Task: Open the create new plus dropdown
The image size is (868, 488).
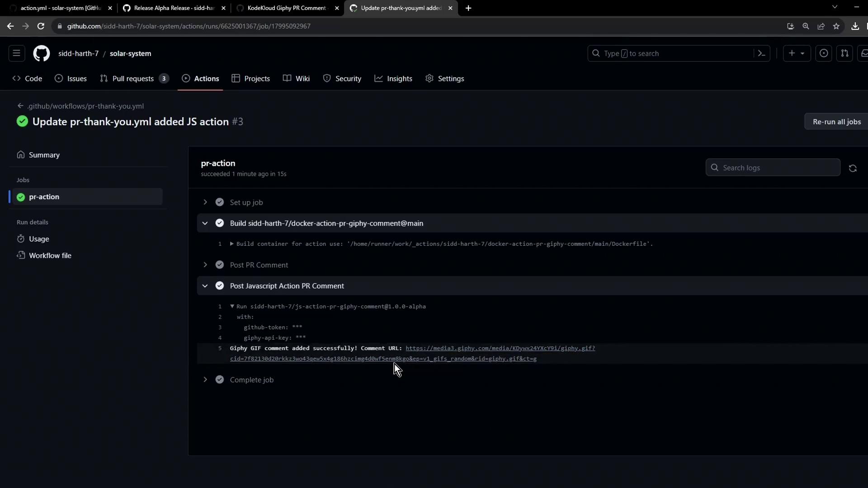Action: pos(797,53)
